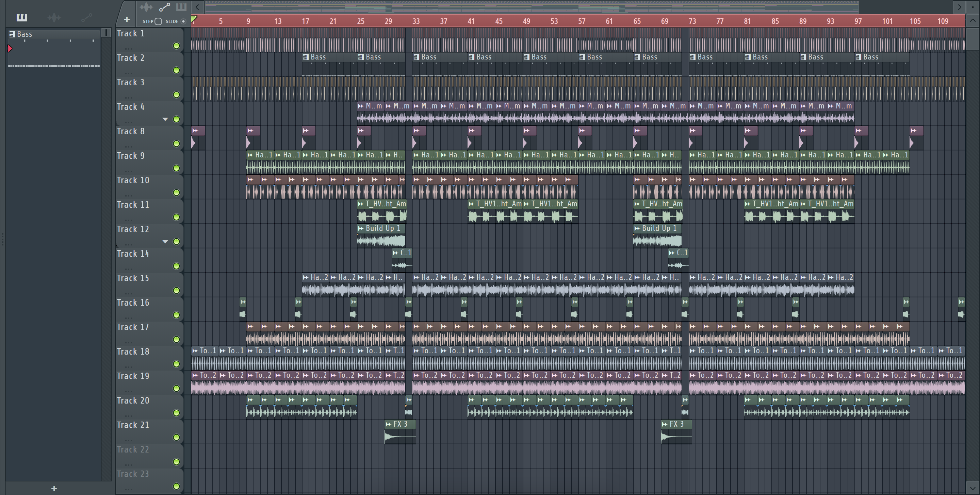Click the first M..m clip icon on Track 4
The width and height of the screenshot is (980, 495).
point(361,106)
